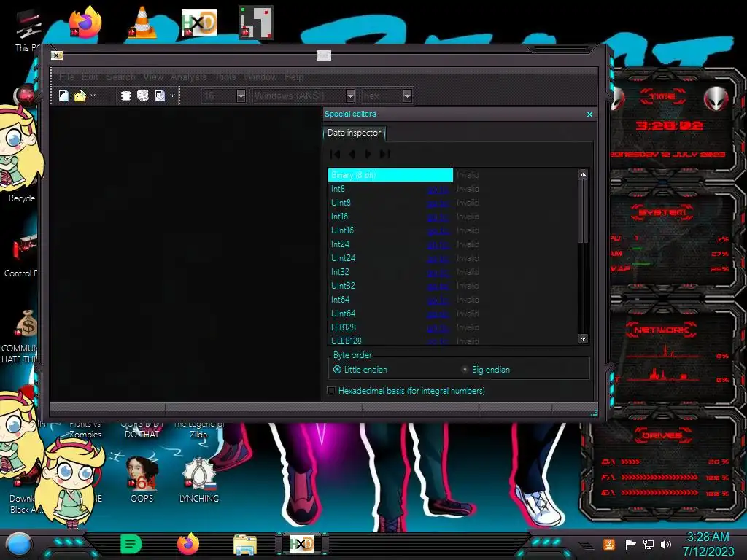Click the Open disk image toolbar icon

160,96
